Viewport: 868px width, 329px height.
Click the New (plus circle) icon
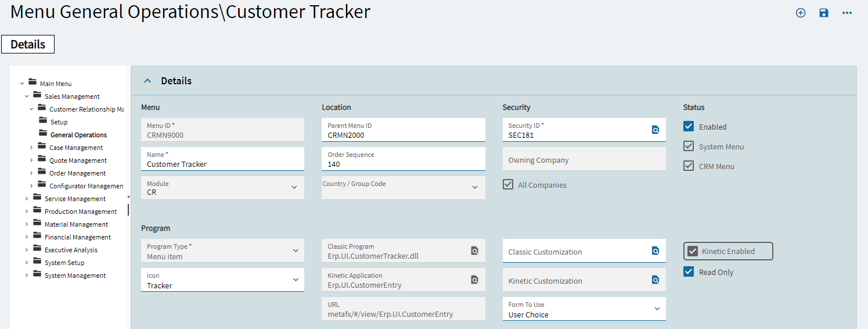(801, 13)
